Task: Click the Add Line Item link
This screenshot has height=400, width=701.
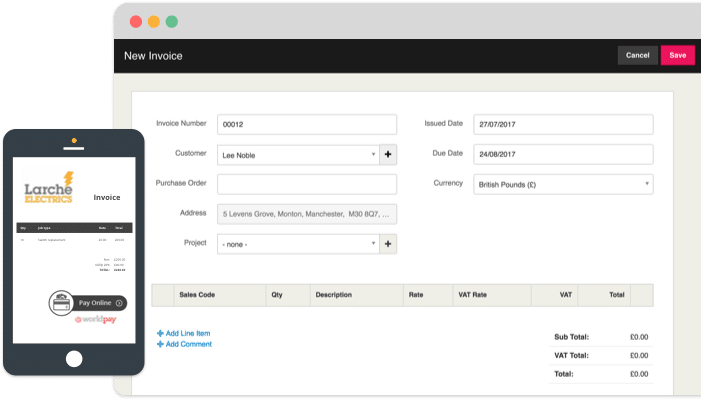Action: (188, 333)
